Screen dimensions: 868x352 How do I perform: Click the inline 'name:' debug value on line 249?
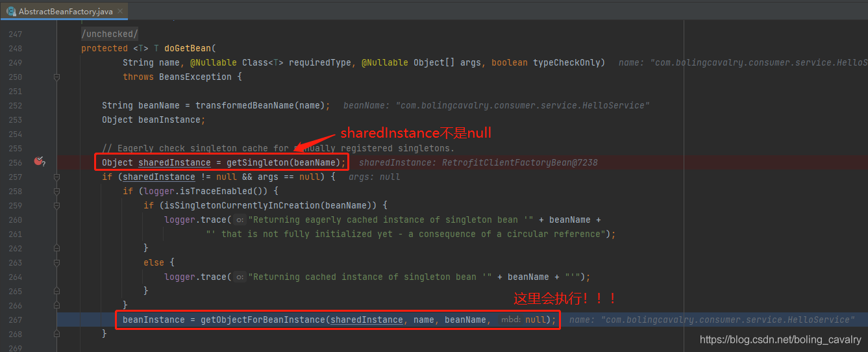743,62
